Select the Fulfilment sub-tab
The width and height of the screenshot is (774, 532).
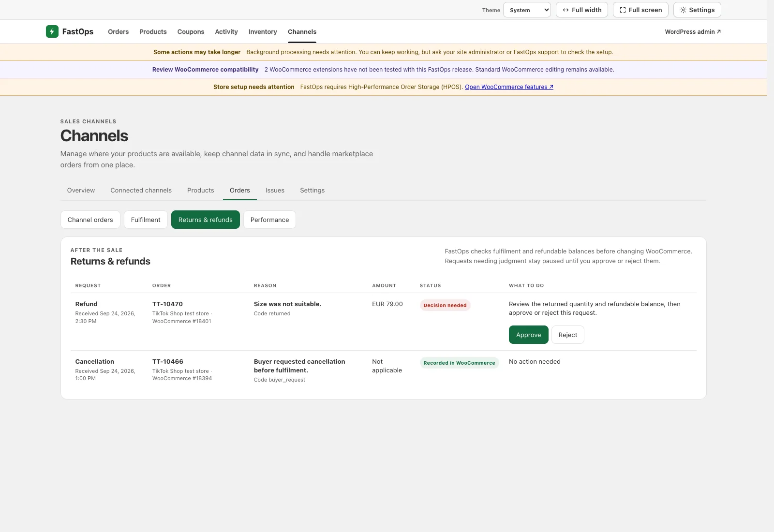point(146,220)
